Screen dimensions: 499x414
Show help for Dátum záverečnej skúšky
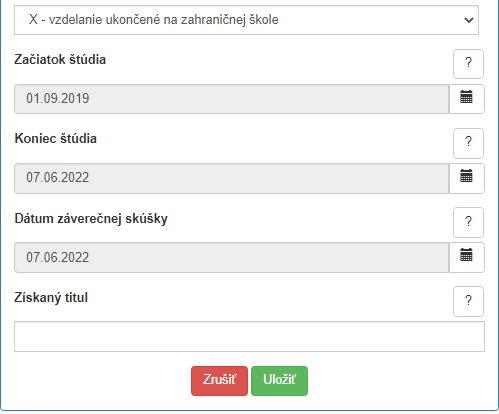pos(468,222)
